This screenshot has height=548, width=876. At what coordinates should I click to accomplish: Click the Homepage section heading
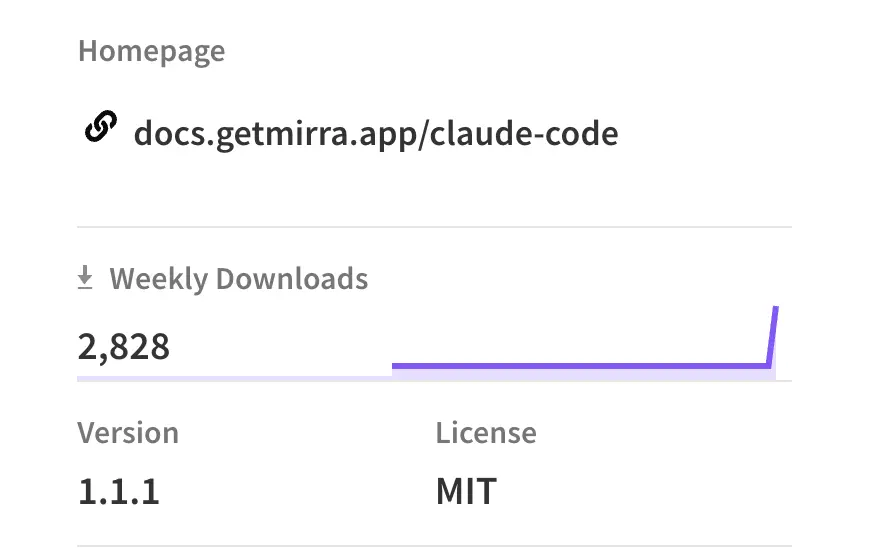pyautogui.click(x=151, y=51)
